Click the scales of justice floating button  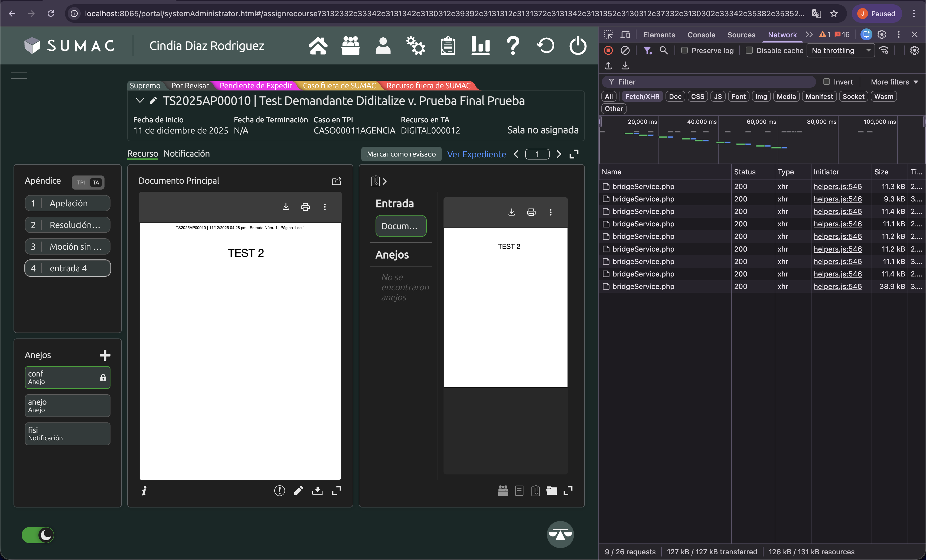tap(560, 534)
